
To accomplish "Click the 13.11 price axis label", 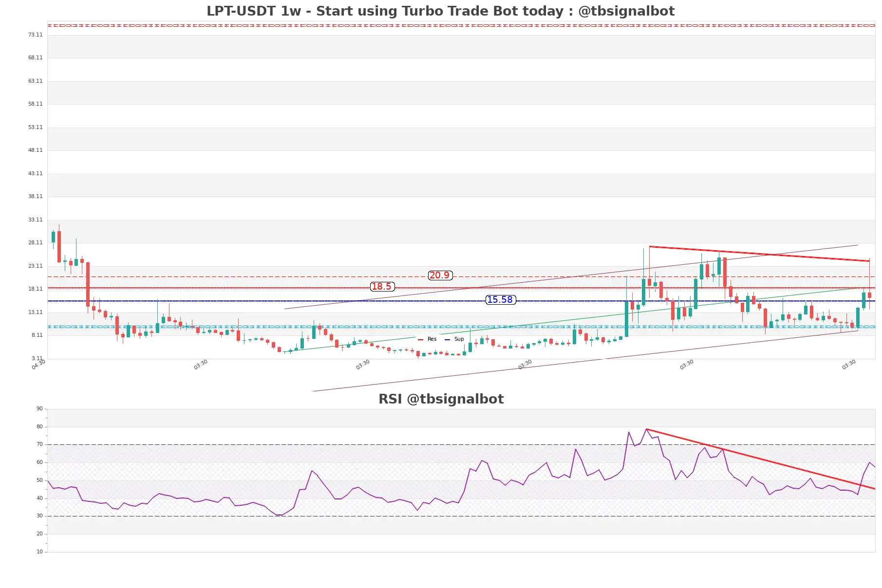I will point(35,312).
